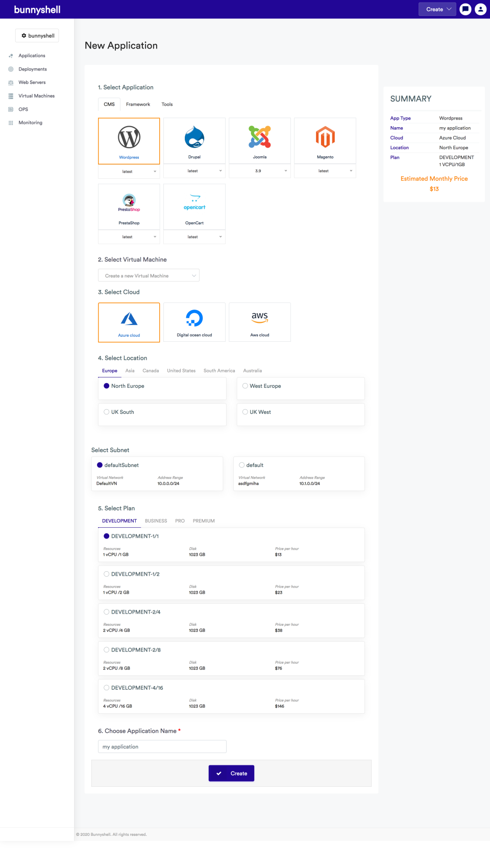Switch to the BUSINESS plan tab
Image resolution: width=490 pixels, height=868 pixels.
156,521
